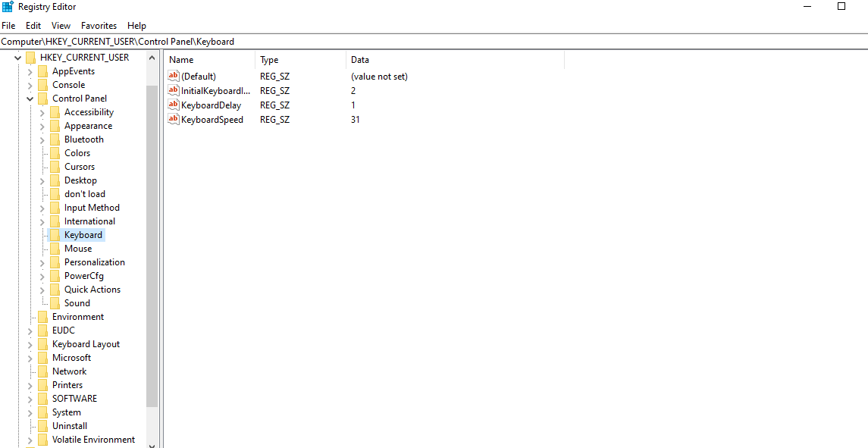Click the Environment folder icon
The width and height of the screenshot is (868, 448).
[x=42, y=317]
